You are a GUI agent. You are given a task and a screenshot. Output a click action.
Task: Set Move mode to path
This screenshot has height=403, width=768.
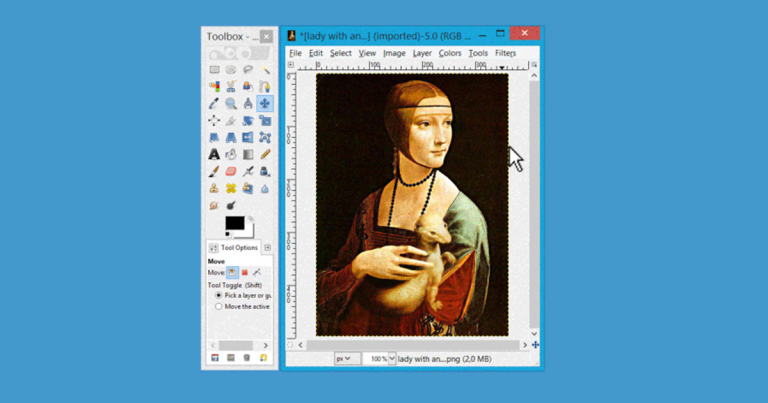tap(257, 273)
